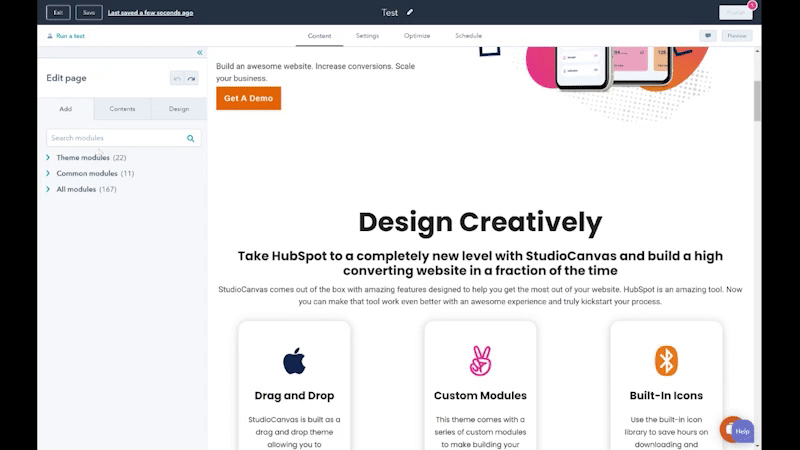The image size is (800, 450).
Task: Click the redo arrow icon
Action: (x=191, y=79)
